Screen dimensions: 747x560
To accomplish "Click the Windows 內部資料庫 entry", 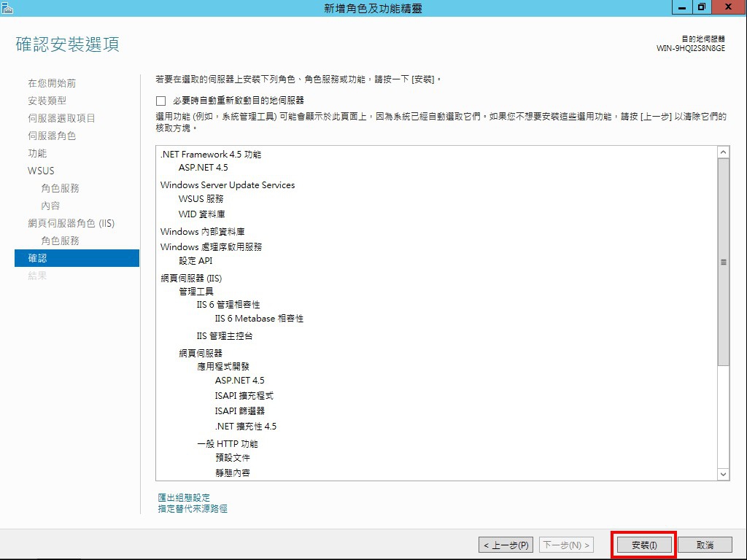I will coord(203,231).
